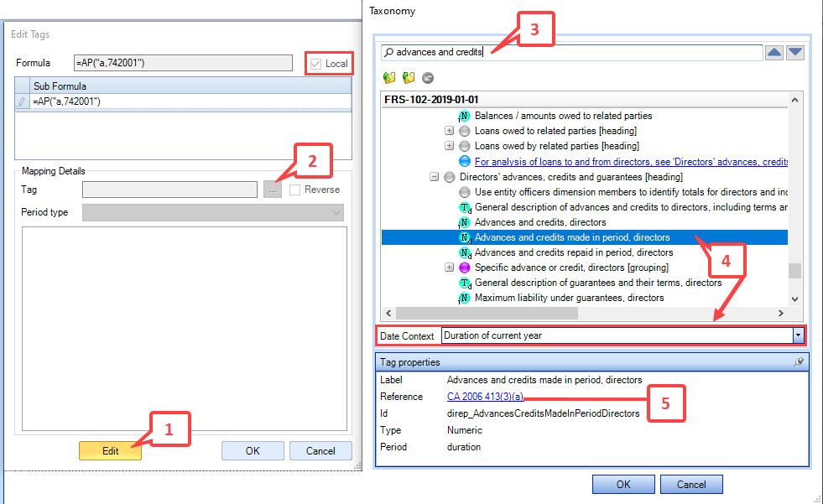
Task: Expand Loans owed by related parties heading
Action: pyautogui.click(x=450, y=146)
